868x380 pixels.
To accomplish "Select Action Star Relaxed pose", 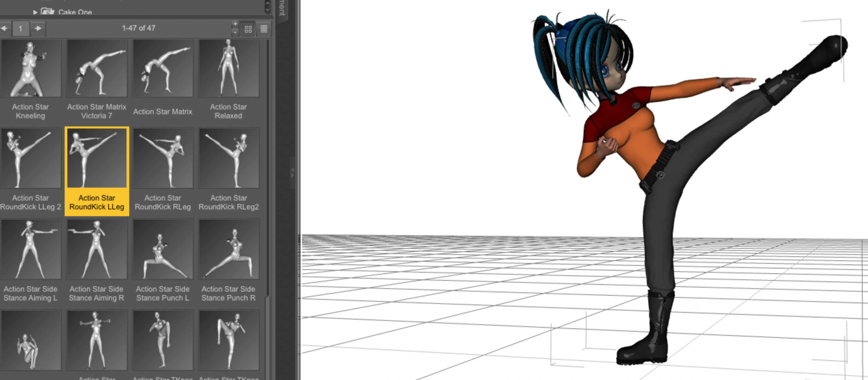I will pyautogui.click(x=229, y=68).
